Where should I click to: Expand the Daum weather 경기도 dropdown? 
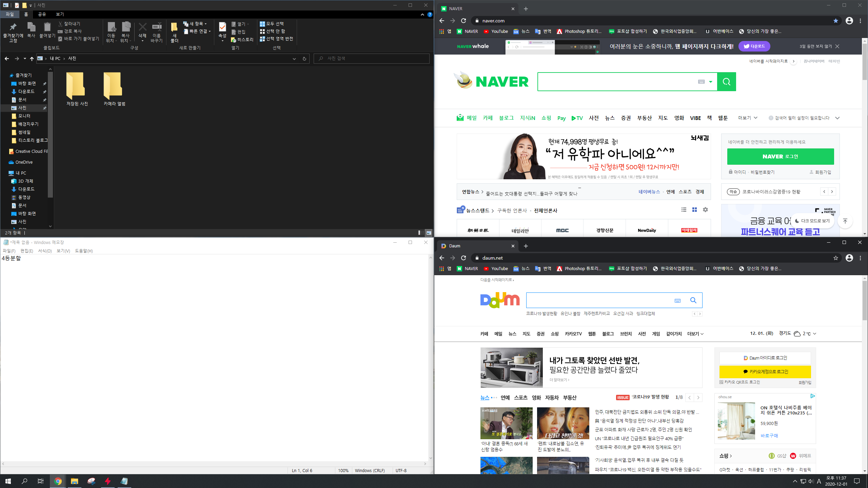coord(814,334)
